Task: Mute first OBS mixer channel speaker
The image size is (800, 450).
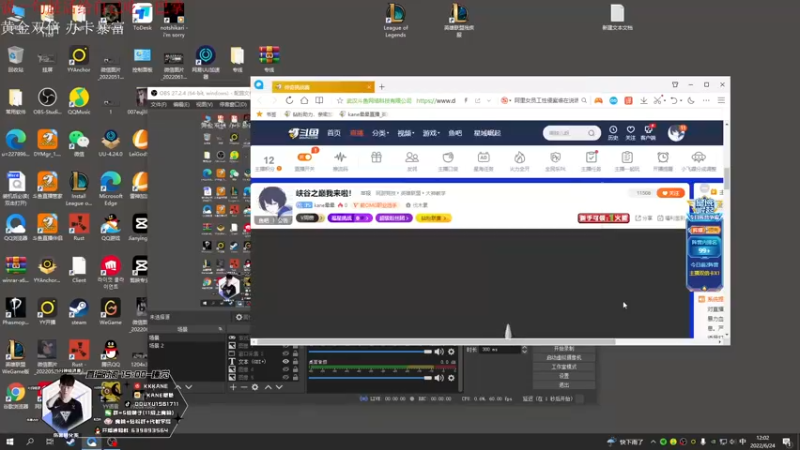Action: click(439, 352)
